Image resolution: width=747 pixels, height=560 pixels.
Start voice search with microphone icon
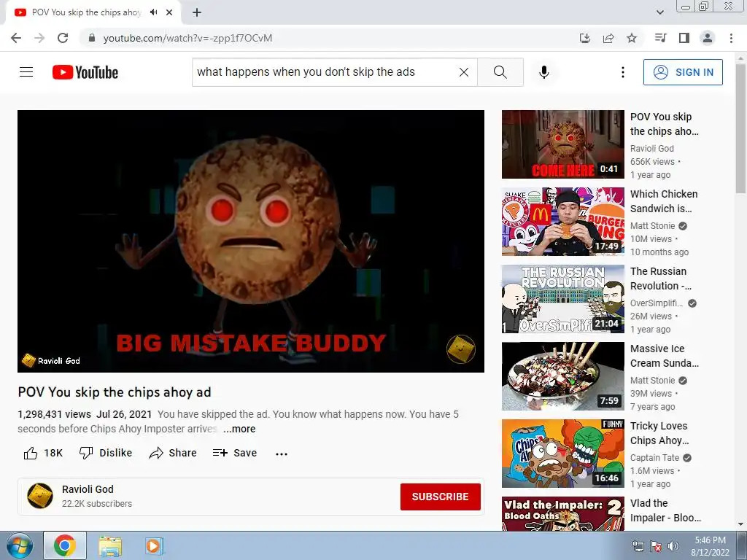[544, 72]
